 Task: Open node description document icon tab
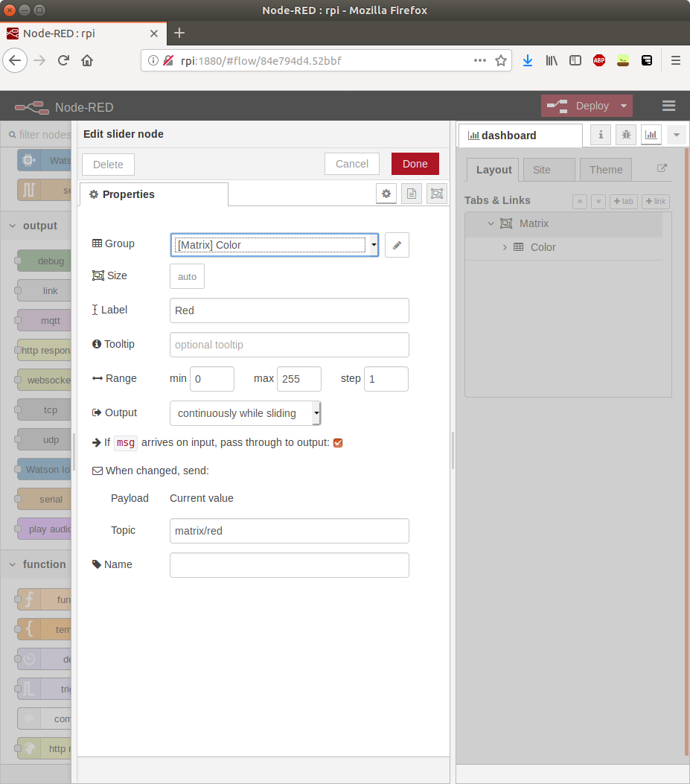click(x=412, y=194)
